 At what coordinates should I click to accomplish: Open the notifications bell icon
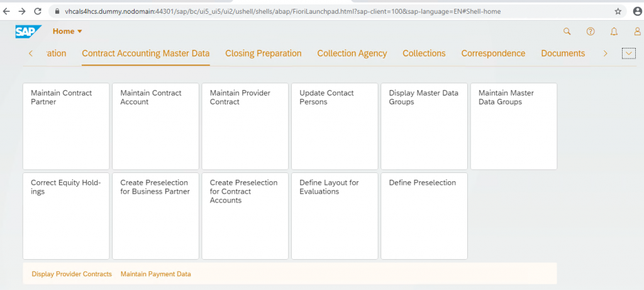(614, 31)
